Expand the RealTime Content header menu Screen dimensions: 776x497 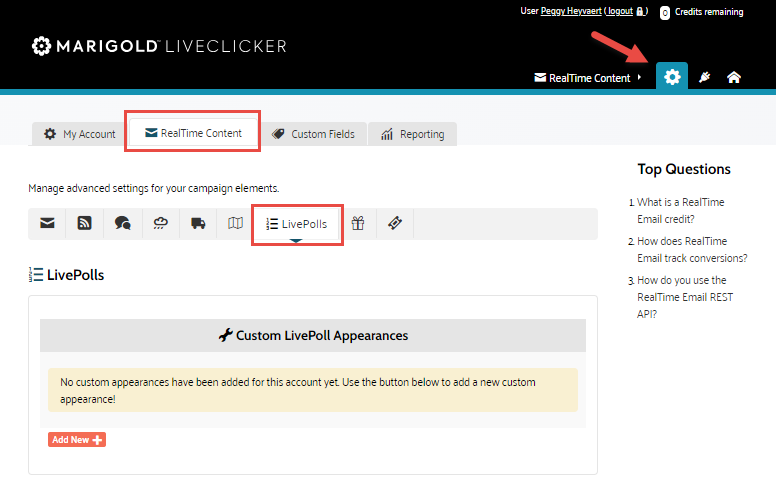coord(589,78)
